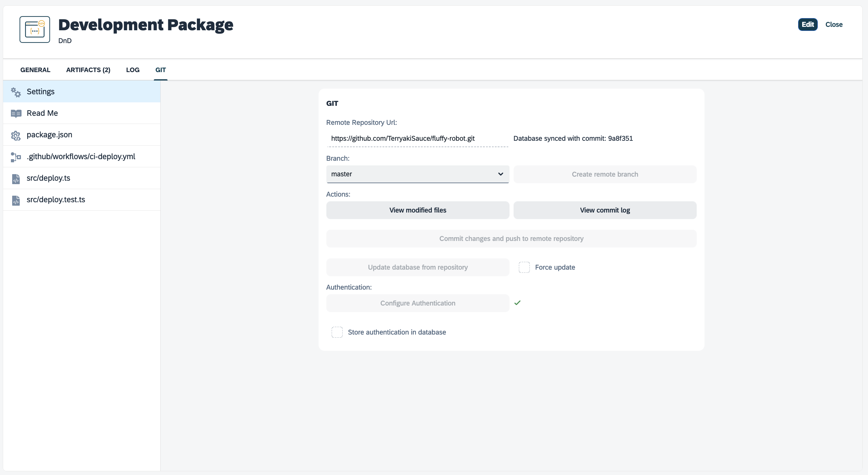
Task: Select the src/deploy.ts code file icon
Action: (16, 179)
